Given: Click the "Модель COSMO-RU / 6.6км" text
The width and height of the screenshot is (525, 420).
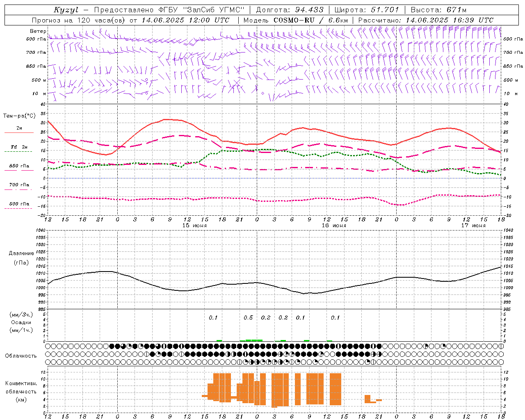Looking at the screenshot, I should click(x=296, y=20).
